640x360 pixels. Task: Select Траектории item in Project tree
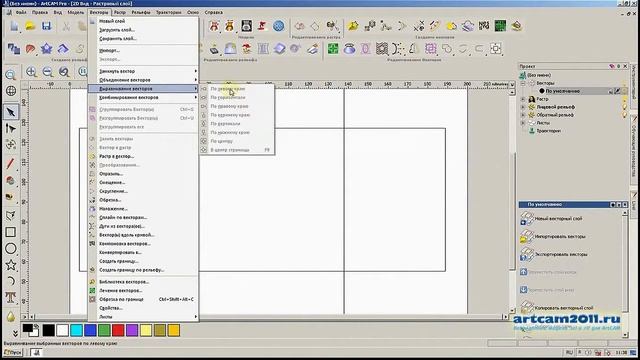pyautogui.click(x=549, y=131)
